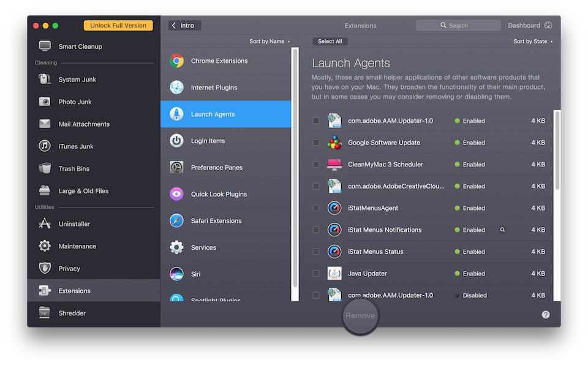Tick the Google Software Update checkbox
The image size is (588, 366).
[316, 143]
